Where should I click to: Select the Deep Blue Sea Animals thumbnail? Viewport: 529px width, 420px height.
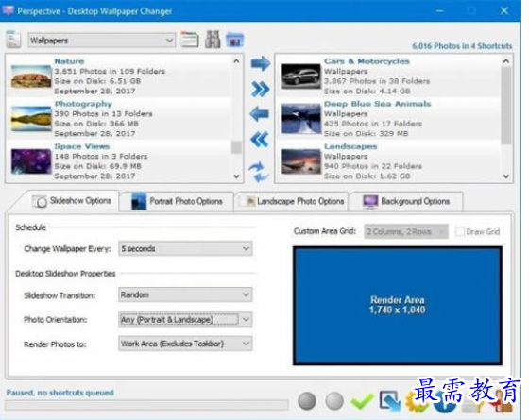click(301, 119)
